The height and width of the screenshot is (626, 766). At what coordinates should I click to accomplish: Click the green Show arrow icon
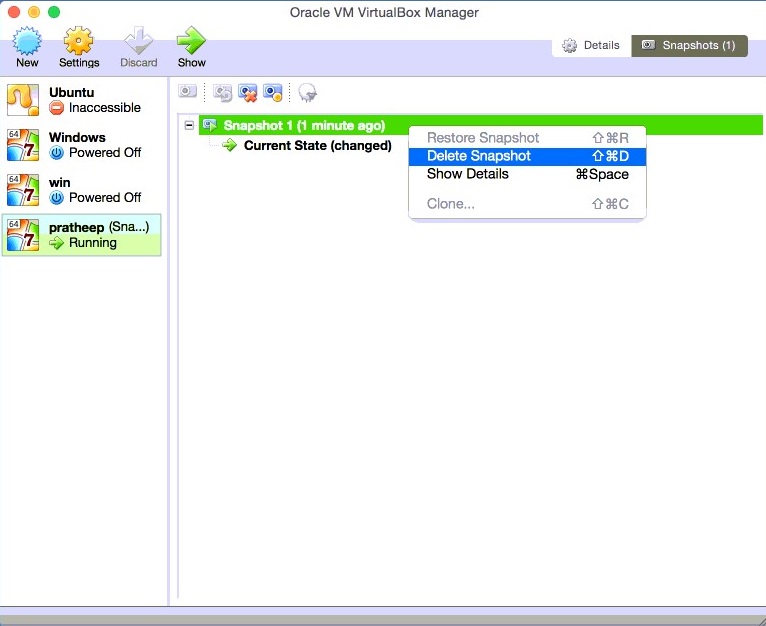[x=191, y=41]
